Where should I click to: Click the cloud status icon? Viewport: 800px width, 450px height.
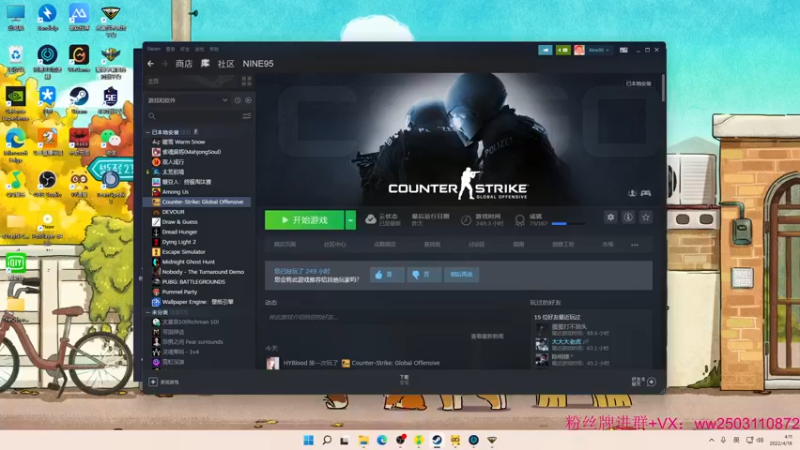371,220
